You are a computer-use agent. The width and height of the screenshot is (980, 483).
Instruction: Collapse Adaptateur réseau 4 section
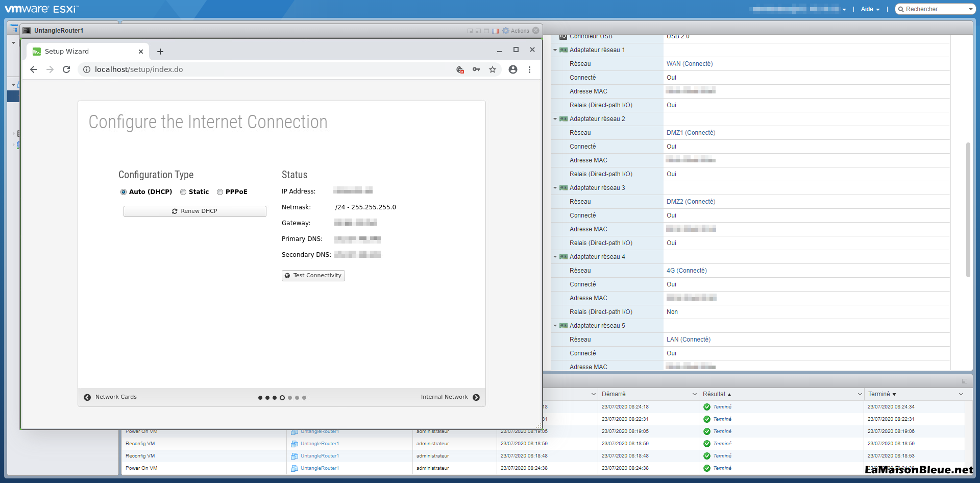555,257
